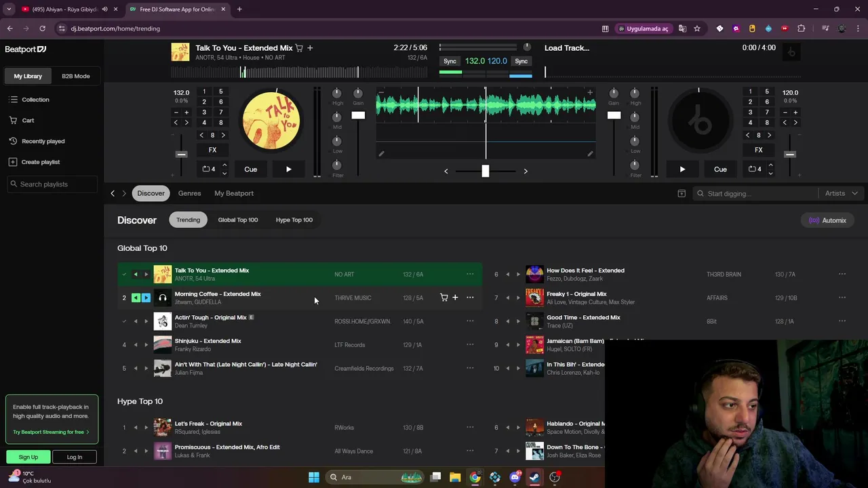Toggle loop 4 on left deck
This screenshot has height=488, width=868.
208,169
